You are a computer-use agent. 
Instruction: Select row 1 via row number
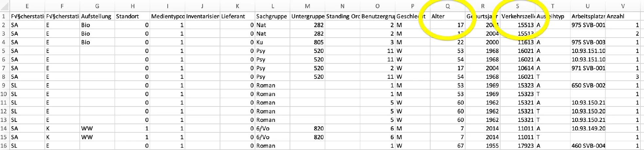coord(4,16)
